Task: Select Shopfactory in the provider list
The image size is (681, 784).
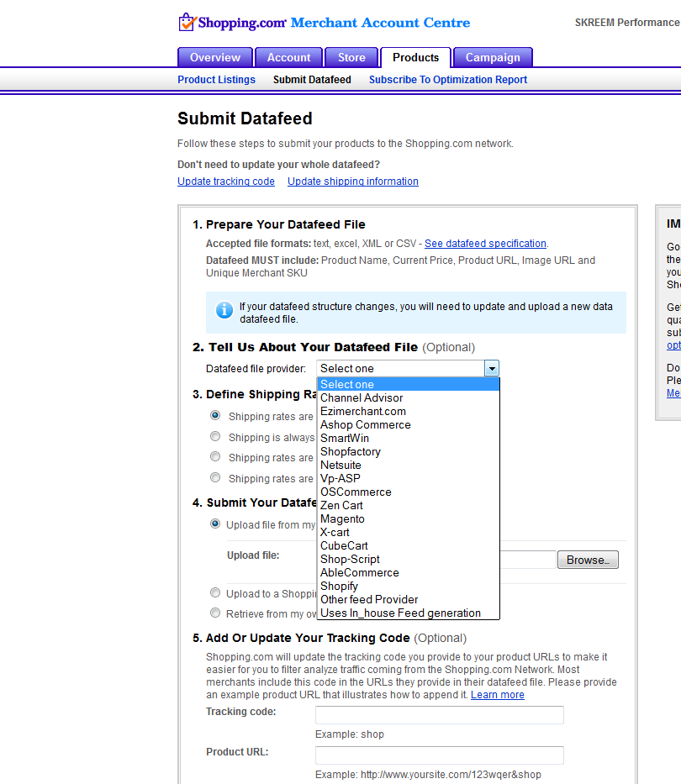Action: pyautogui.click(x=409, y=452)
